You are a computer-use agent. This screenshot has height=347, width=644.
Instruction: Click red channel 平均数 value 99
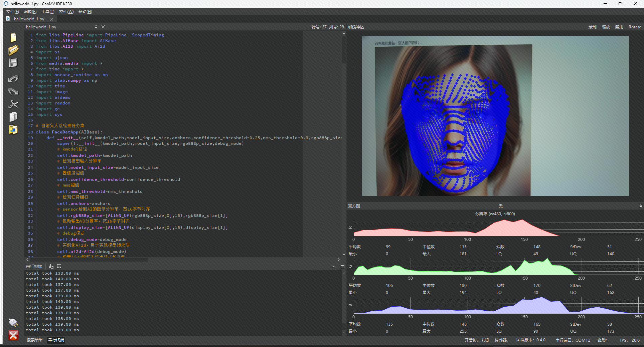click(388, 247)
